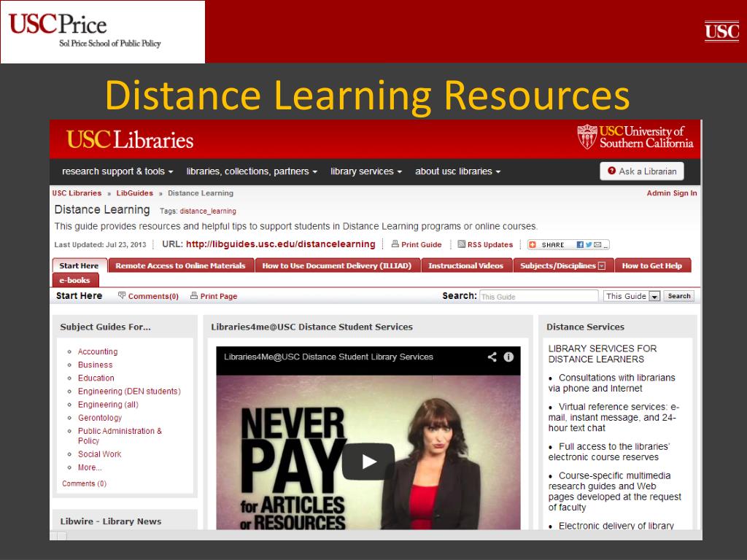Click the Print Guide printer icon
747x560 pixels.
[395, 244]
